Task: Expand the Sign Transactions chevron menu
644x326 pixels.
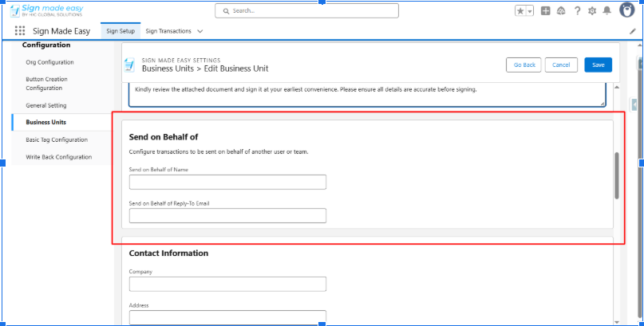Action: pyautogui.click(x=200, y=31)
